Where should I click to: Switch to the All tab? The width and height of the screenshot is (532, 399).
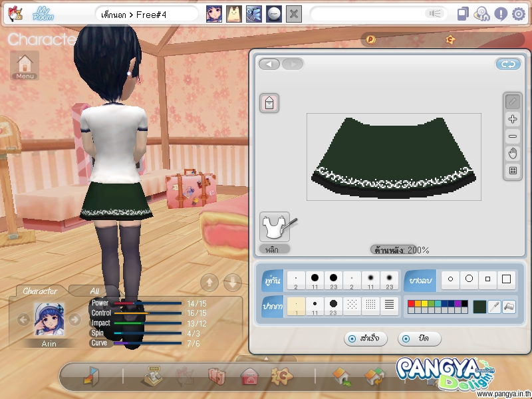(94, 291)
